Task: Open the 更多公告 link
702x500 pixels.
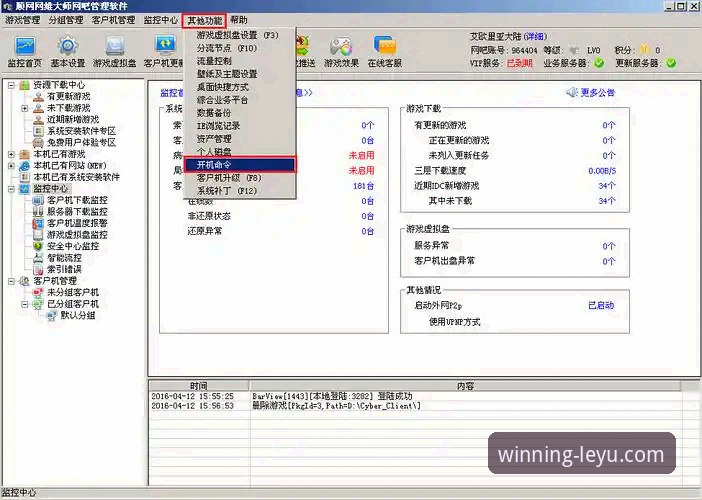Action: click(597, 93)
